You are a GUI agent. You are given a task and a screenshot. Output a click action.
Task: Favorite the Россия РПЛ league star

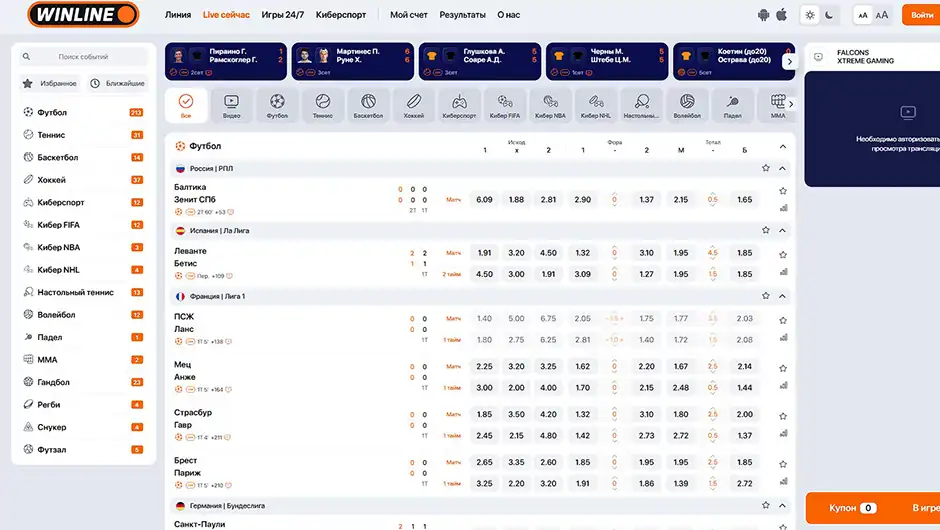coord(766,168)
